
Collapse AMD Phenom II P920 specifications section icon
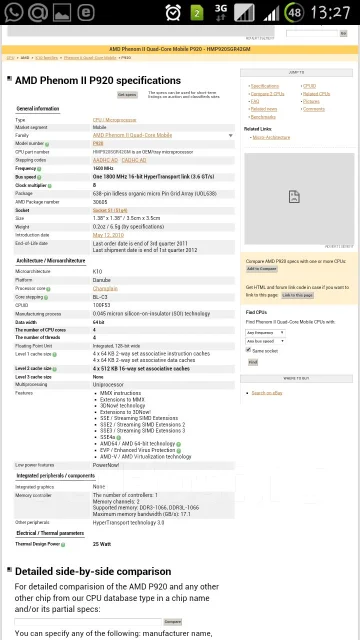click(x=9, y=78)
